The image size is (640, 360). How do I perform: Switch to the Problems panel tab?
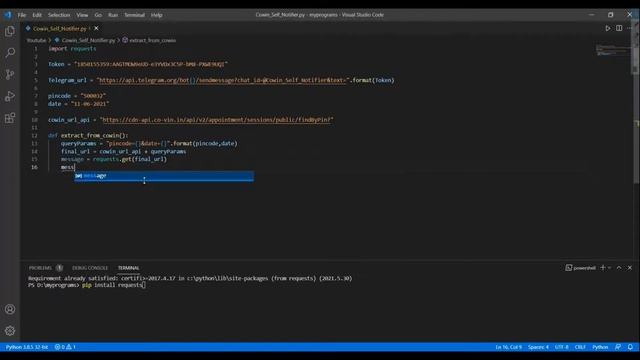(x=40, y=268)
